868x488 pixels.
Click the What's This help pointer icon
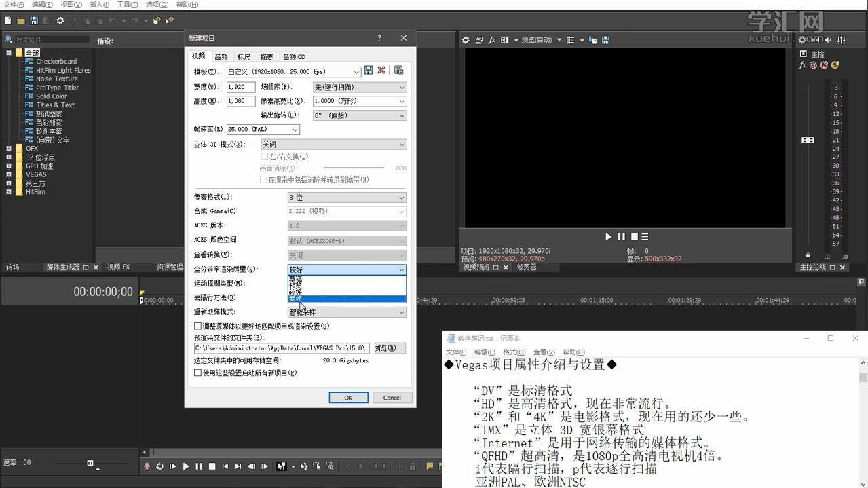point(169,21)
